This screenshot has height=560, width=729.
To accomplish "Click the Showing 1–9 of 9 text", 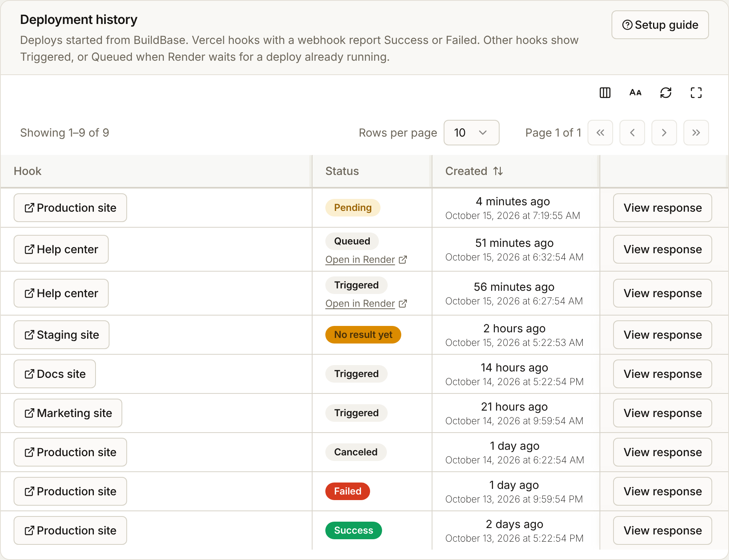I will click(x=65, y=133).
